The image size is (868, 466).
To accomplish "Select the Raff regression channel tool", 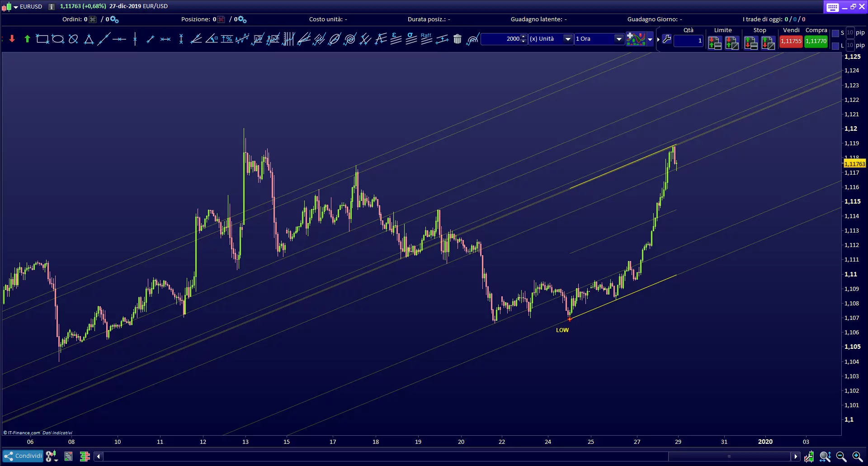I will tap(426, 38).
